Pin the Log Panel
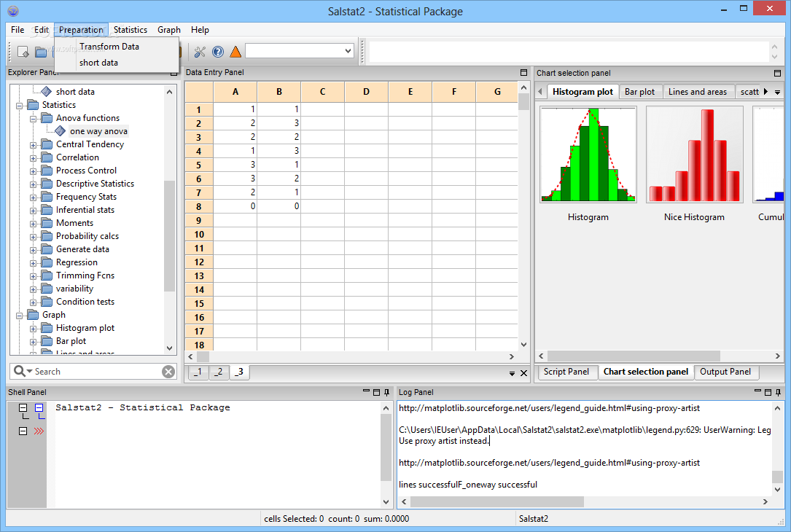The height and width of the screenshot is (532, 791). [779, 392]
